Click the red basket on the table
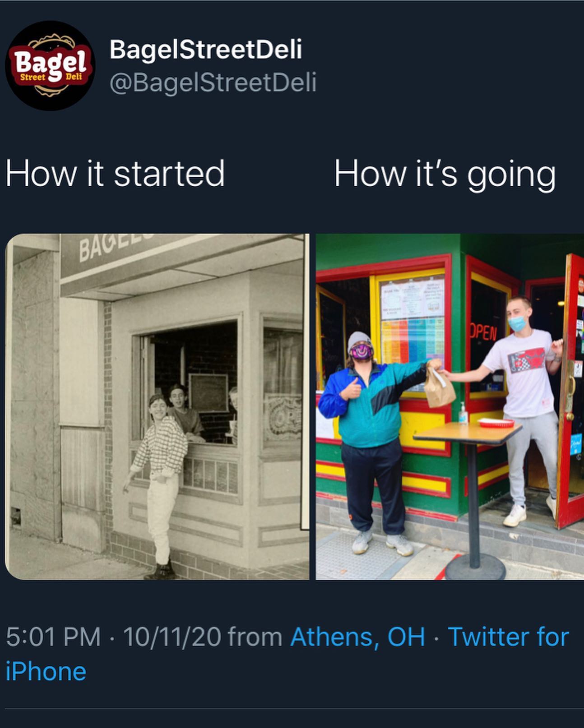This screenshot has width=584, height=728. pos(496,423)
